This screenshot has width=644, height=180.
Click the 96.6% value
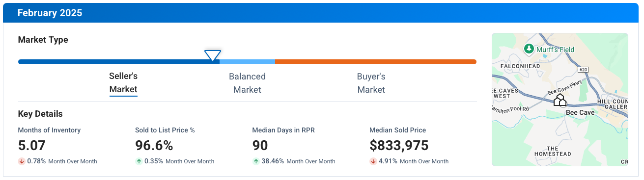click(x=154, y=146)
